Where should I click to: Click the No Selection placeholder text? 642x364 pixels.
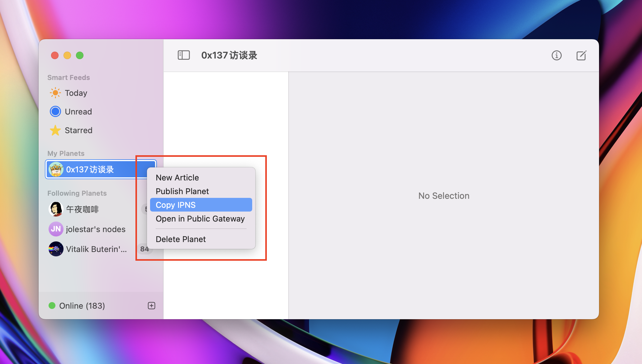pos(444,196)
